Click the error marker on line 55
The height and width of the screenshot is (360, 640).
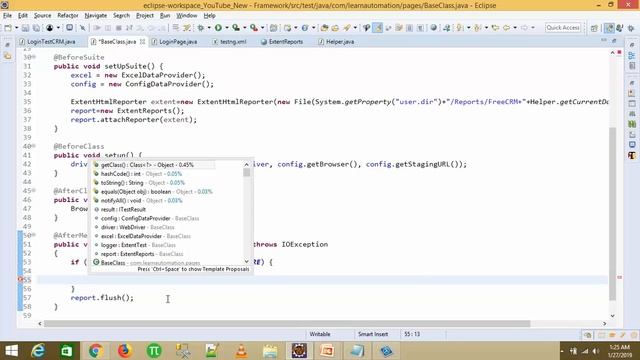tap(20, 280)
